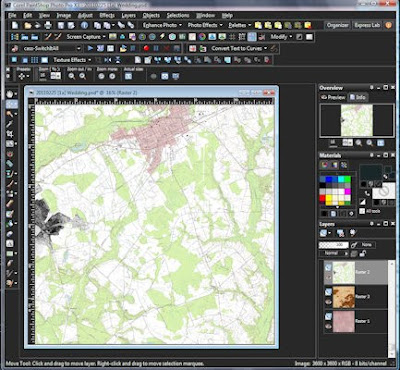
Task: Click the Organizer button
Action: tap(338, 25)
